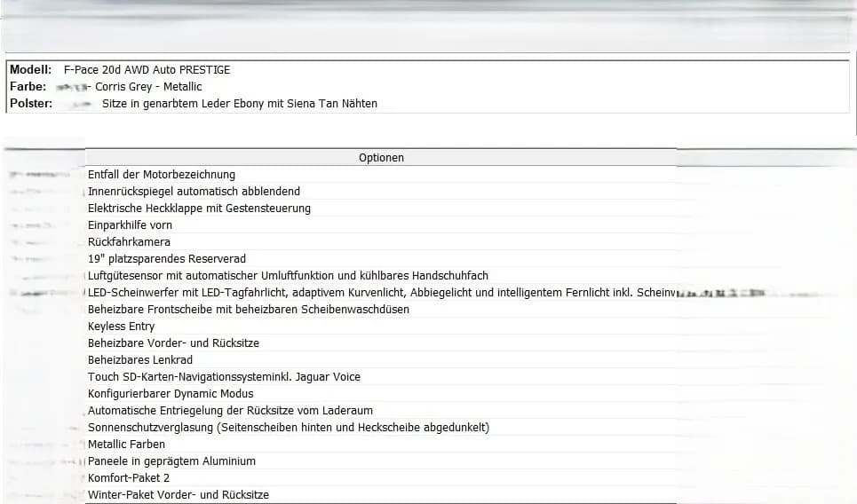Image resolution: width=857 pixels, height=504 pixels.
Task: Click Beheizbare Frontscheibe row
Action: tap(381, 310)
